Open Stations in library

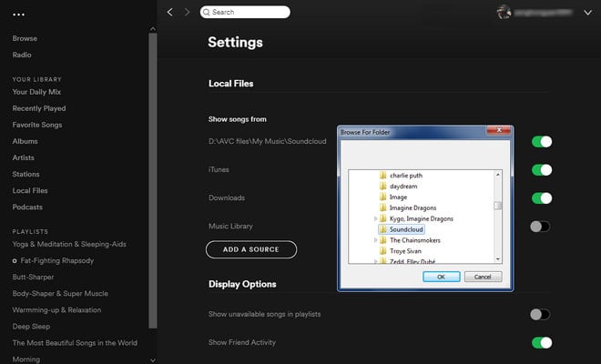point(25,175)
